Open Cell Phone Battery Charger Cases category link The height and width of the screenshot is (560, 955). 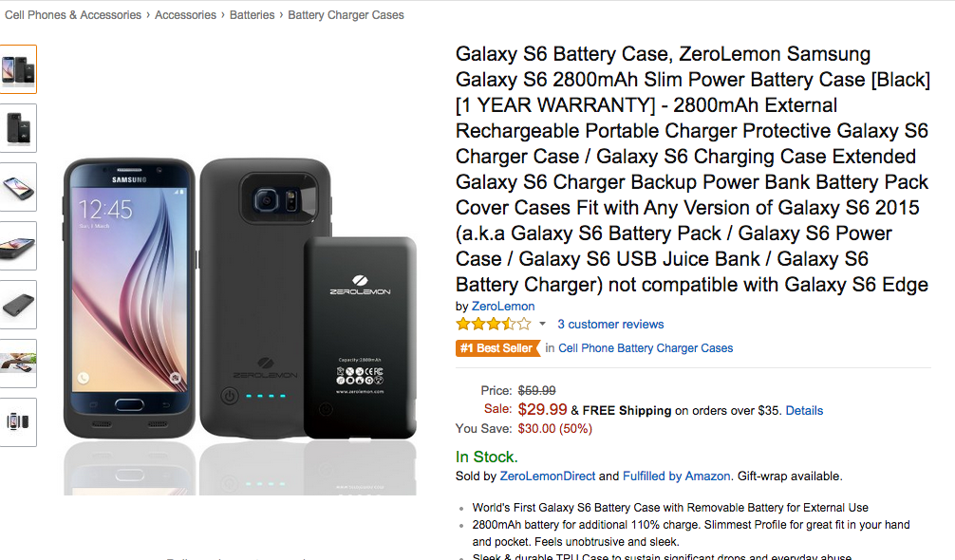click(x=646, y=348)
